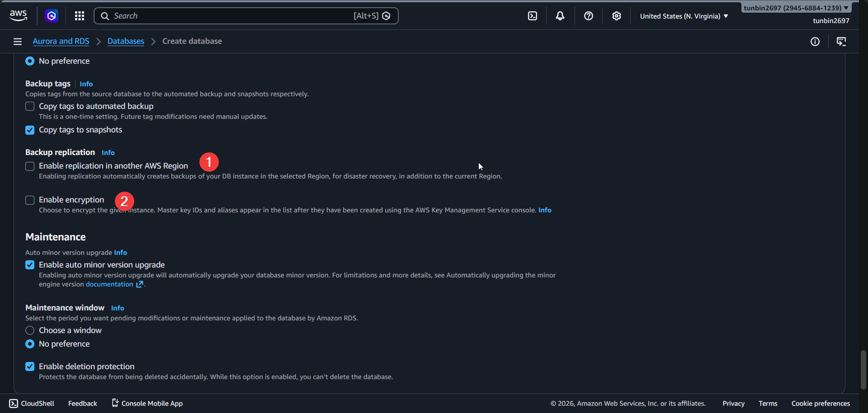Screen dimensions: 868x413
Task: Click the search input field
Action: point(226,15)
